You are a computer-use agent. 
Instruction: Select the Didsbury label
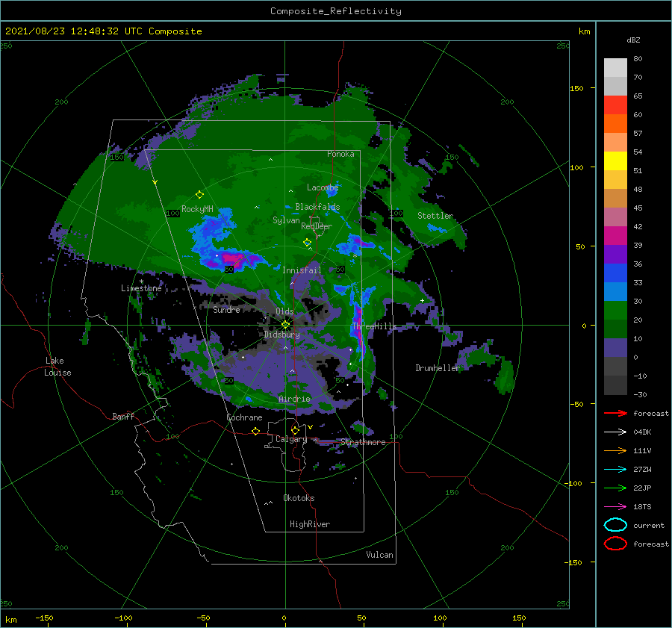coord(281,335)
